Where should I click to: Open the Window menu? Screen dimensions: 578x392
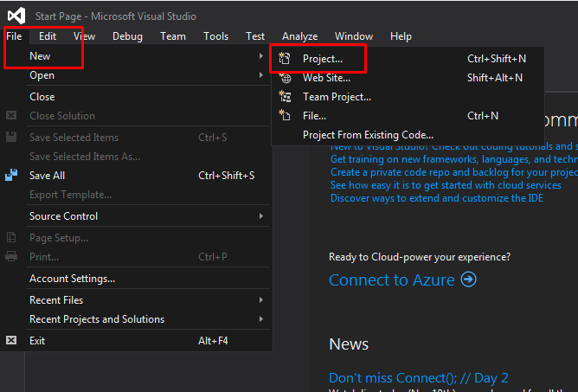pos(354,36)
